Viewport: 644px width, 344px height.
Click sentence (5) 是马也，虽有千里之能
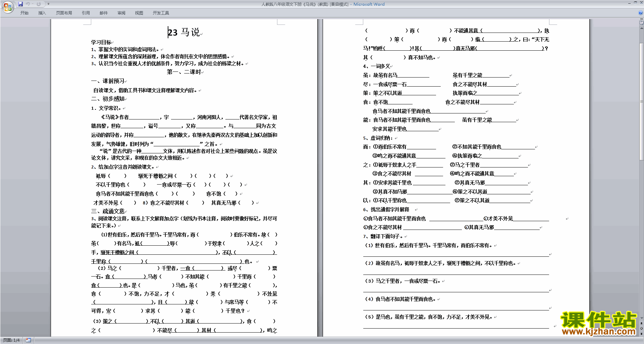coord(428,317)
